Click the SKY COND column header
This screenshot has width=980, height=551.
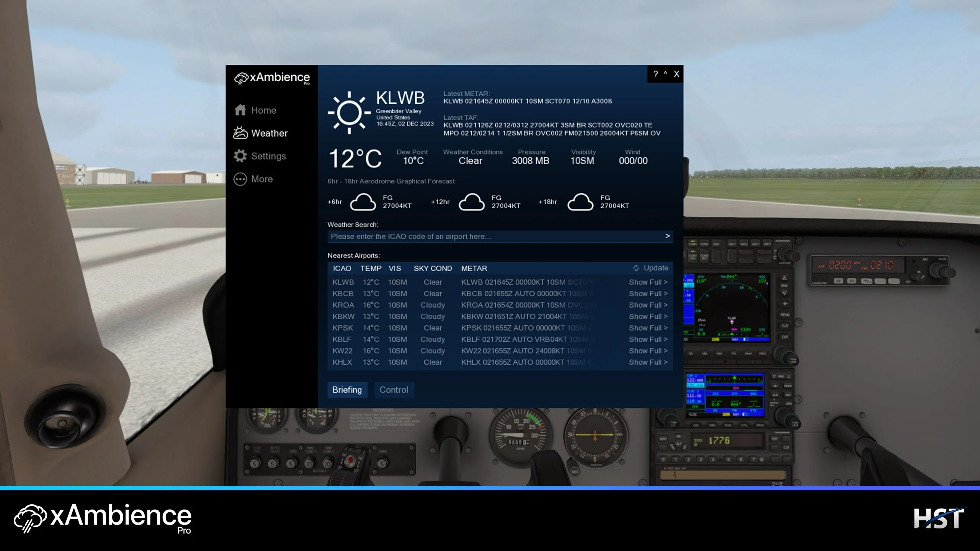click(x=433, y=269)
